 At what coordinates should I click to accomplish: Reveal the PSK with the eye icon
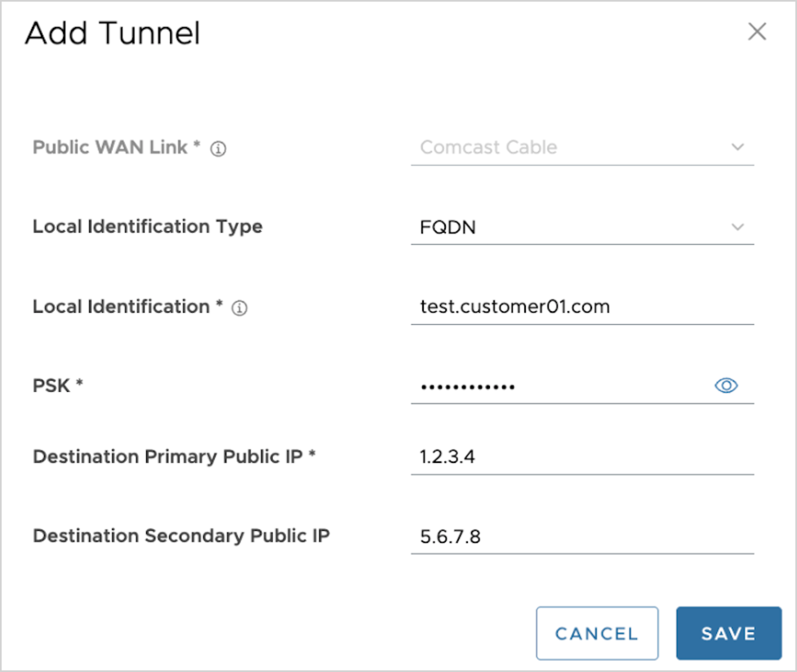[x=726, y=385]
